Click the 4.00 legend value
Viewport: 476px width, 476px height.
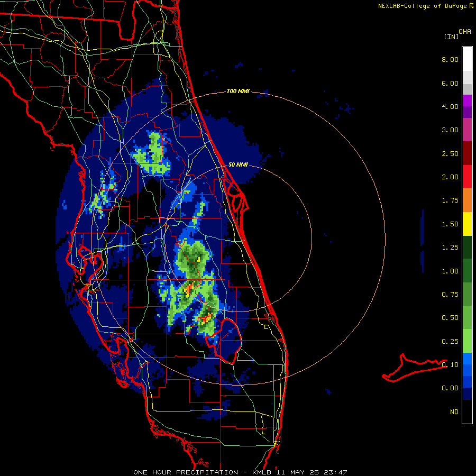click(450, 106)
